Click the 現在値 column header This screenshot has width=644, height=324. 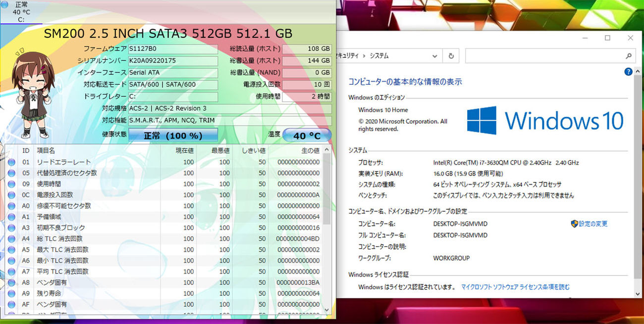coord(185,150)
